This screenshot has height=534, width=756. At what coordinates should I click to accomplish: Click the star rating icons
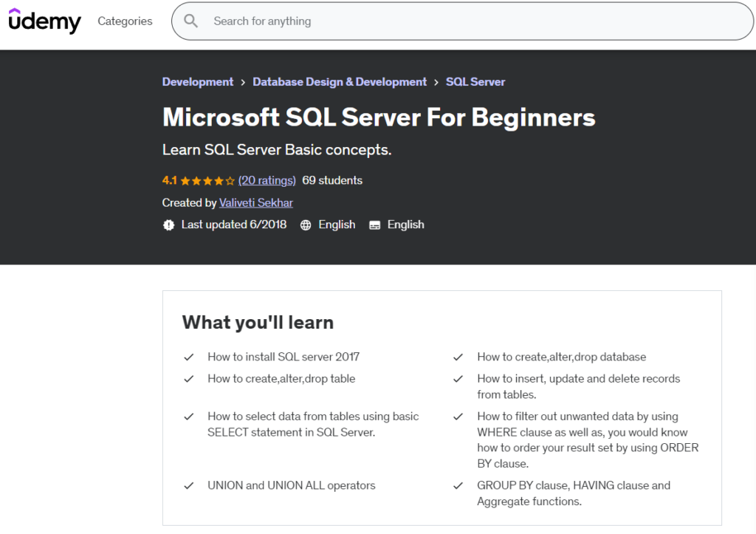(x=207, y=179)
